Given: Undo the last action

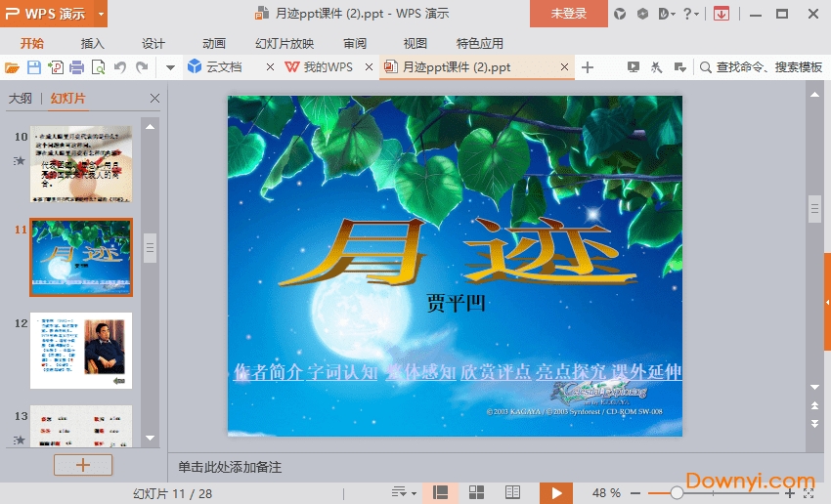Looking at the screenshot, I should [120, 67].
